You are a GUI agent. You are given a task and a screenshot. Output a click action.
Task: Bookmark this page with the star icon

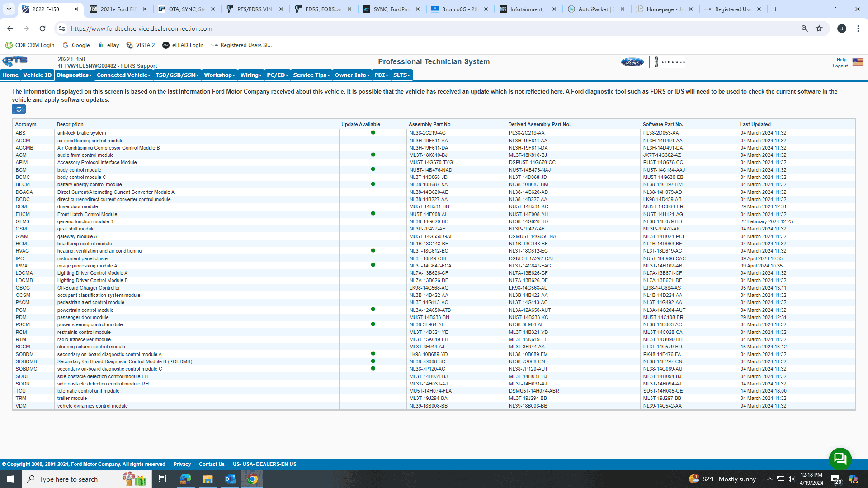(x=819, y=28)
